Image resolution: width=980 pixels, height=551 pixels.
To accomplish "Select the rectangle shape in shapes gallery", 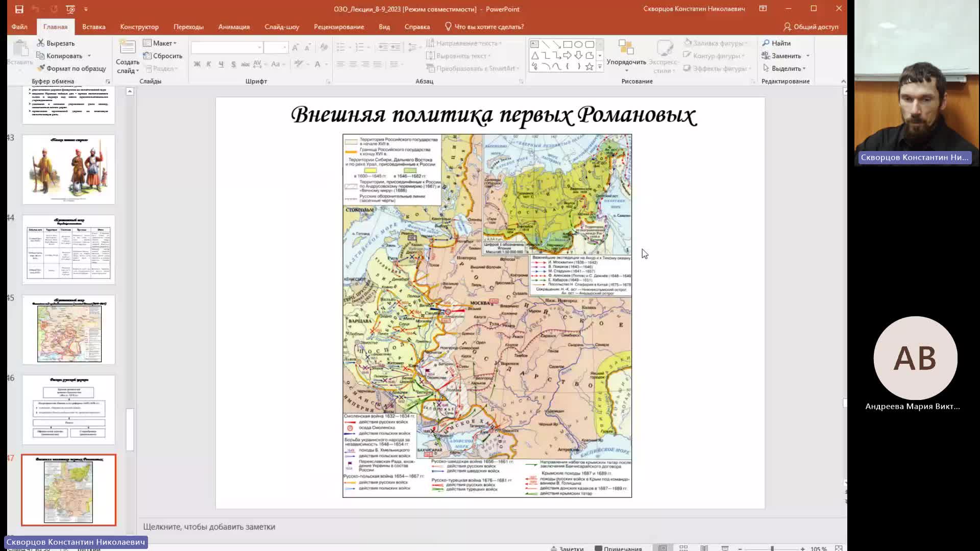I will click(x=568, y=44).
